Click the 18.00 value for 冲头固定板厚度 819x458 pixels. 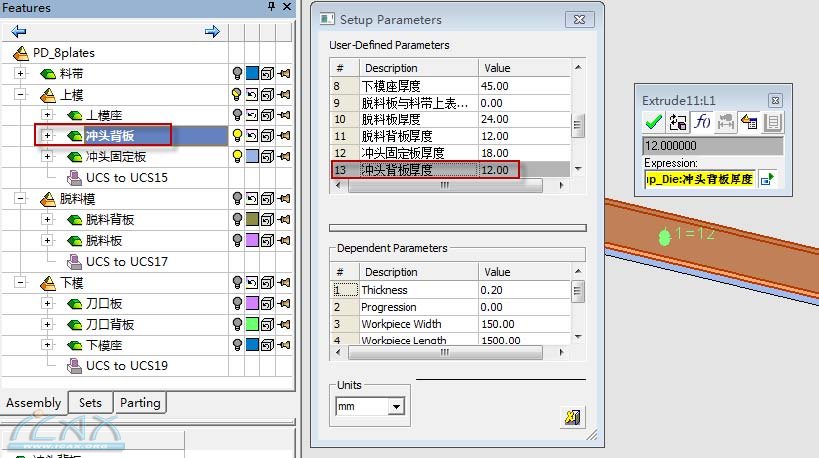495,153
